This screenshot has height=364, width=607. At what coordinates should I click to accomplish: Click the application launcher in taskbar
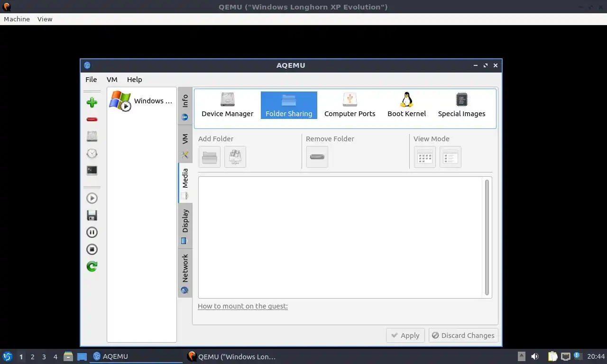click(x=7, y=356)
